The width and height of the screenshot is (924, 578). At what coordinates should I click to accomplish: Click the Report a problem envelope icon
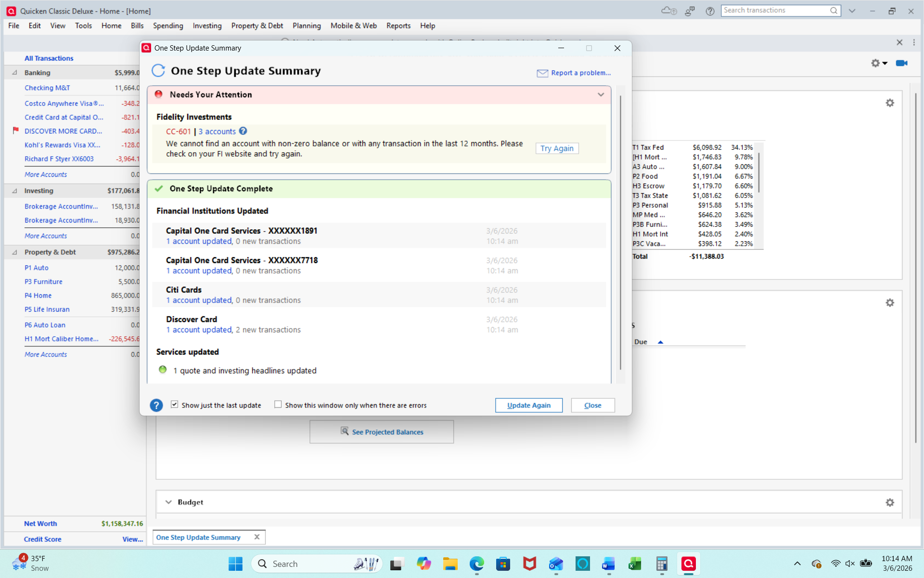tap(542, 73)
